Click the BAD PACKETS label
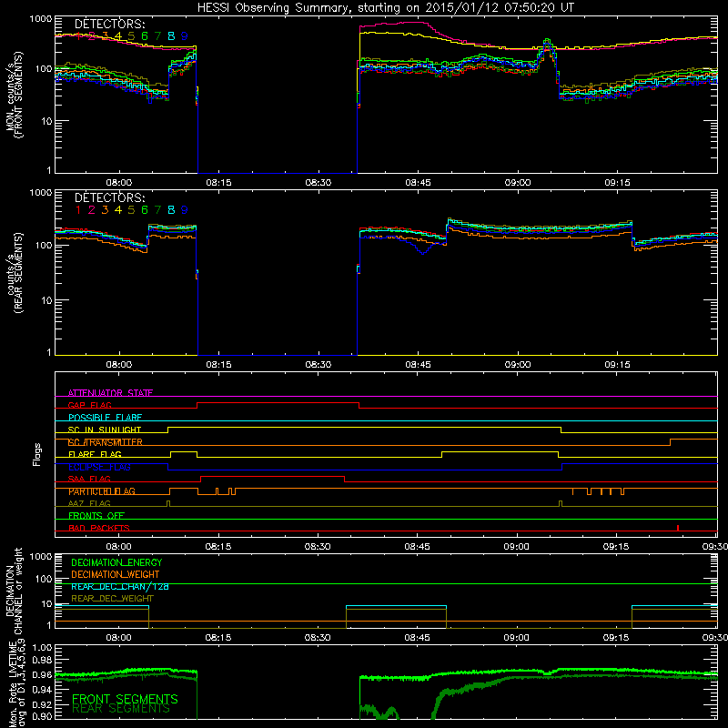Image resolution: width=728 pixels, height=728 pixels. [99, 528]
